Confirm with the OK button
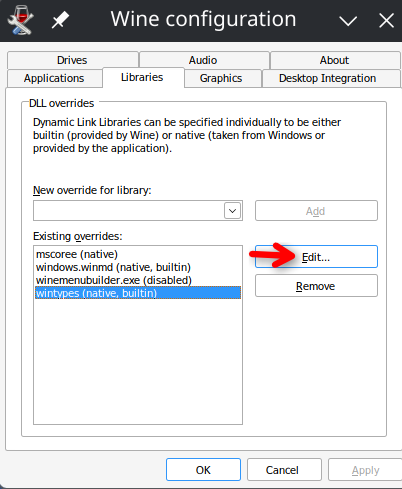 pos(203,470)
